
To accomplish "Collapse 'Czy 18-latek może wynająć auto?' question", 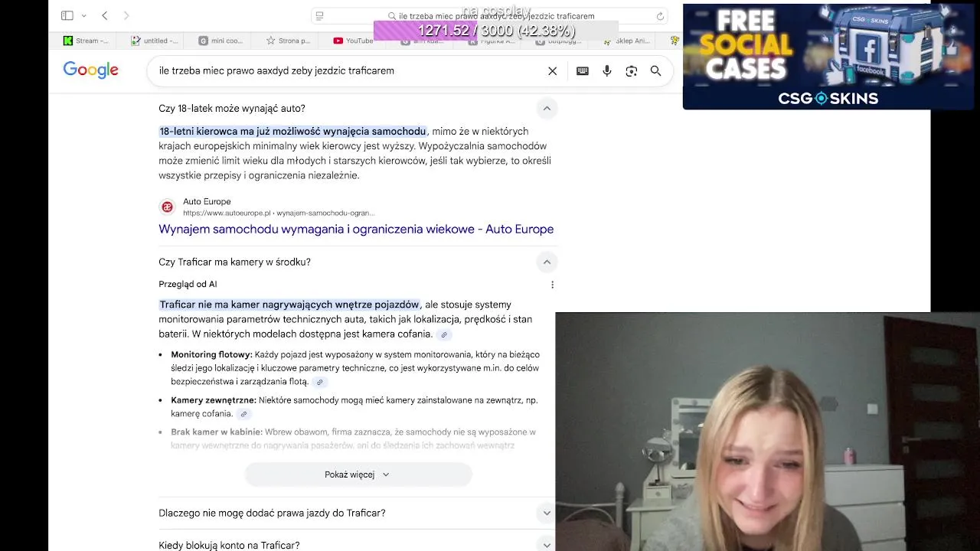I will click(547, 109).
